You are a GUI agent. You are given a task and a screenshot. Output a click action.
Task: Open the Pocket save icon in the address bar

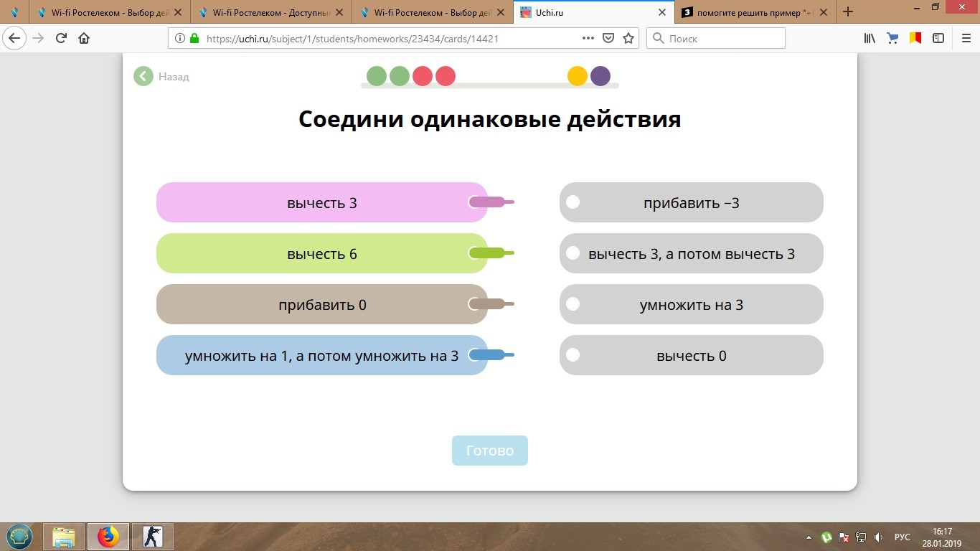click(x=608, y=39)
